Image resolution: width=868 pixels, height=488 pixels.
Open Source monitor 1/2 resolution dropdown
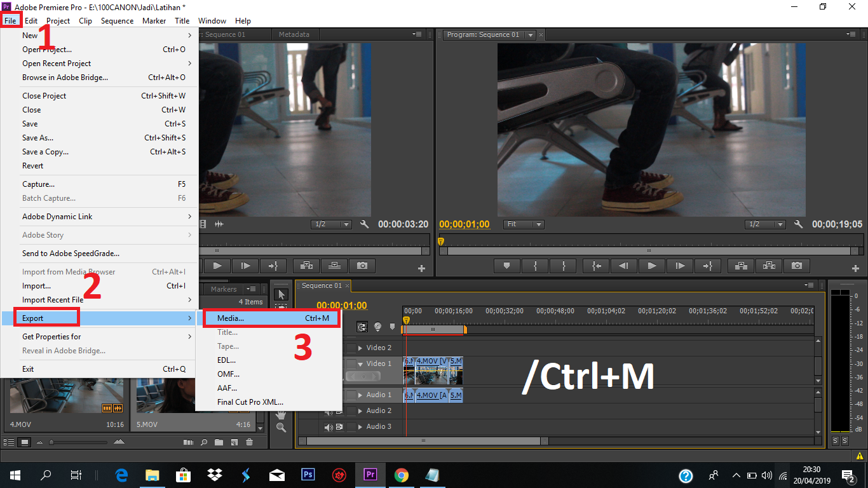(331, 224)
